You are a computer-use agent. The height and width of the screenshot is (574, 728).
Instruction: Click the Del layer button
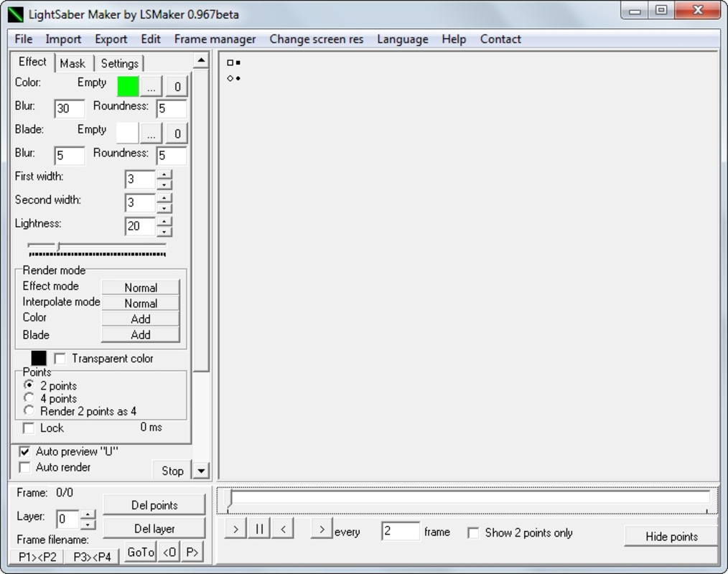click(x=154, y=529)
